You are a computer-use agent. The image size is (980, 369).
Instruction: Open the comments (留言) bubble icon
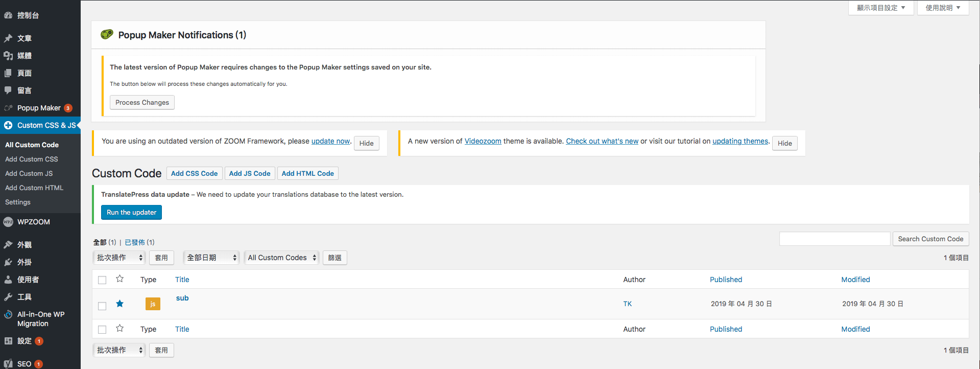[8, 90]
